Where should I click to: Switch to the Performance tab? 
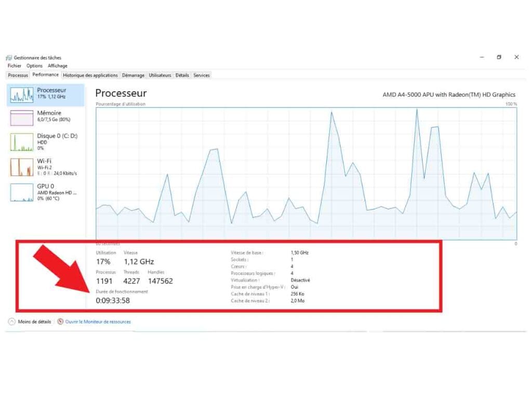(x=45, y=74)
